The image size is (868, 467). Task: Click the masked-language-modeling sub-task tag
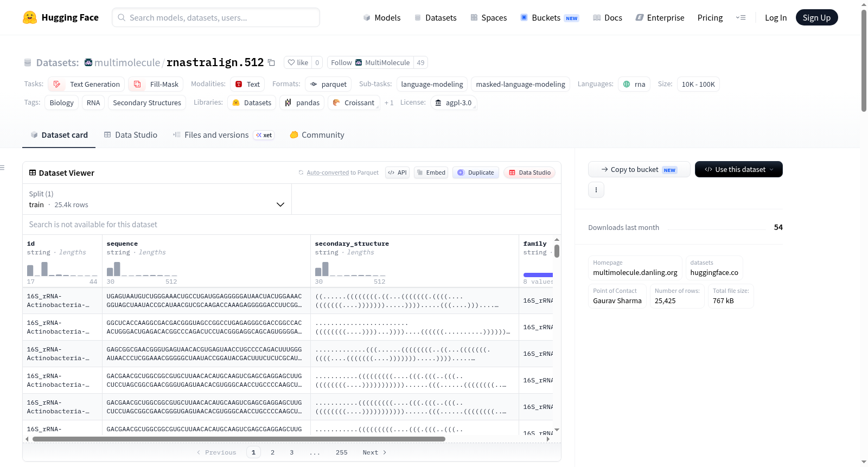pyautogui.click(x=521, y=84)
